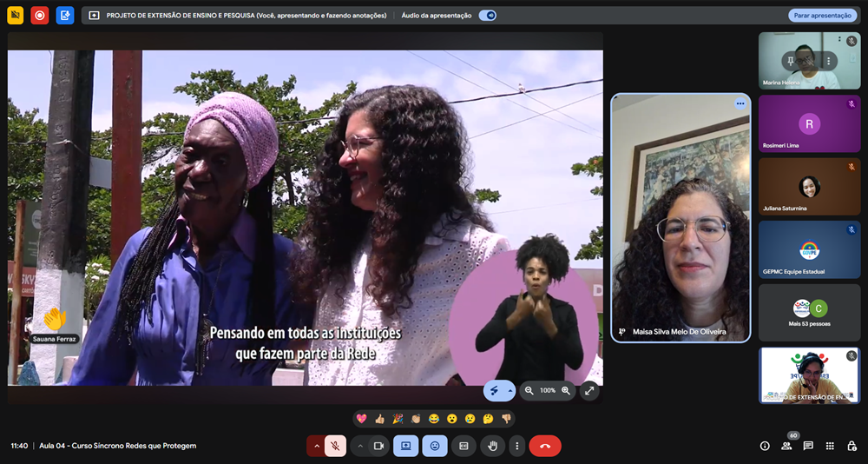Expand the video settings chevron beside camera

(x=360, y=446)
